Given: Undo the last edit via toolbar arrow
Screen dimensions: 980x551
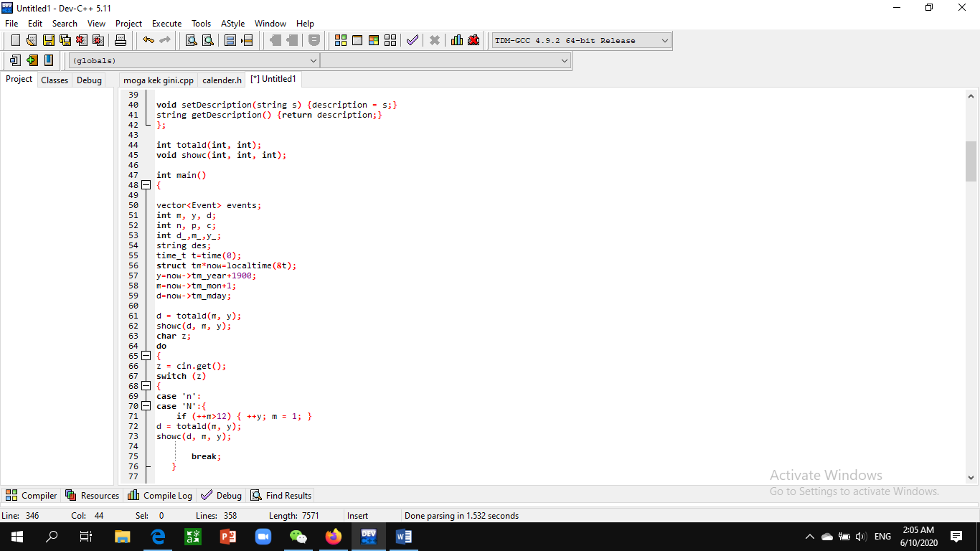Looking at the screenshot, I should point(148,40).
